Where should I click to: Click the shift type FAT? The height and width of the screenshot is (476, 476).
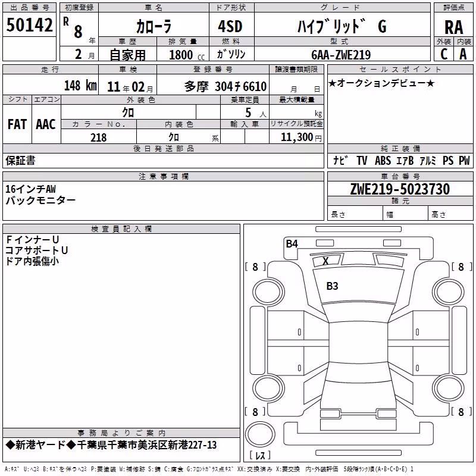pyautogui.click(x=17, y=124)
